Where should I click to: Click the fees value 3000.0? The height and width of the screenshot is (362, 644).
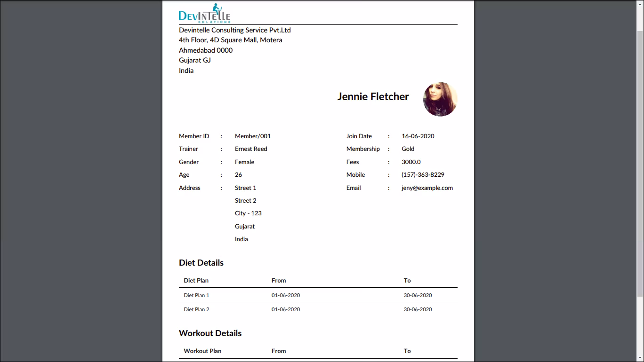[411, 162]
